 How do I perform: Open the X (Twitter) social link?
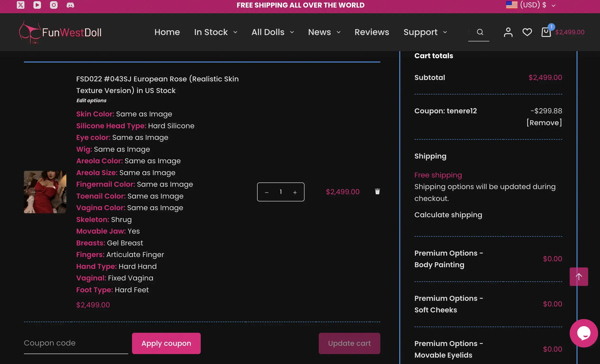tap(20, 5)
